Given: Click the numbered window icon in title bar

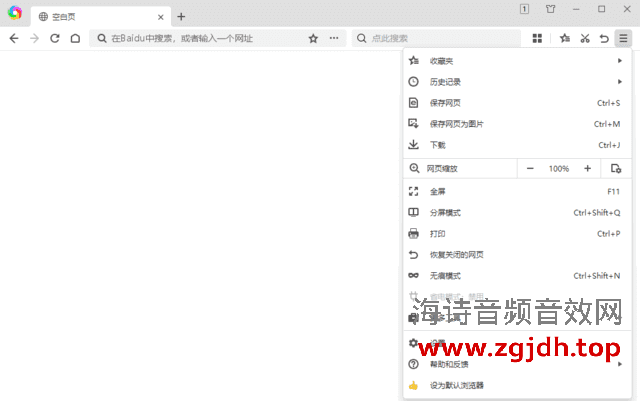Looking at the screenshot, I should 524,9.
